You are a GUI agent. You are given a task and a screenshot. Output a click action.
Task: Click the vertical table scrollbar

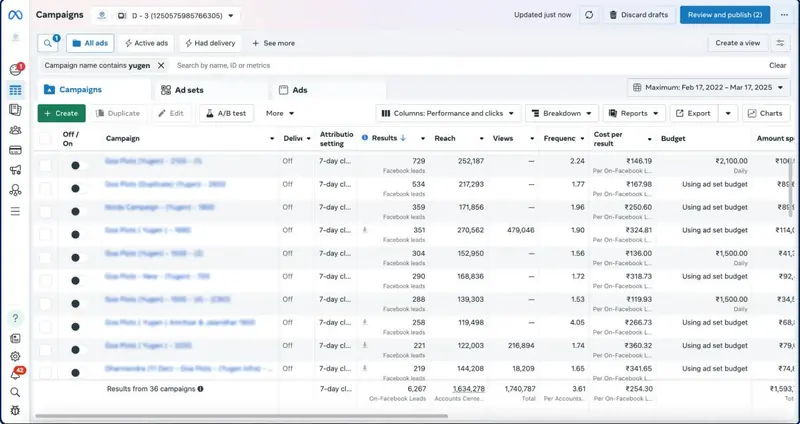pos(791,187)
